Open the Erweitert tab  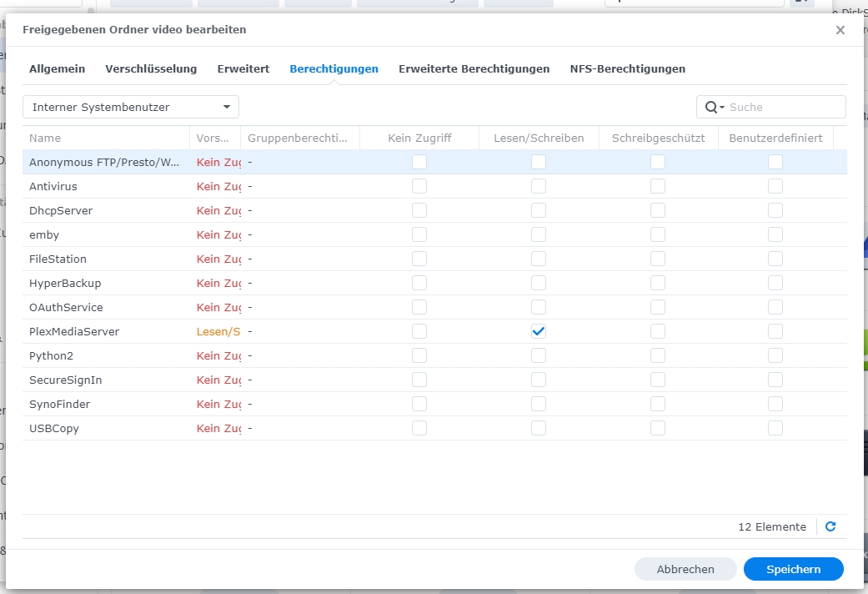click(243, 68)
